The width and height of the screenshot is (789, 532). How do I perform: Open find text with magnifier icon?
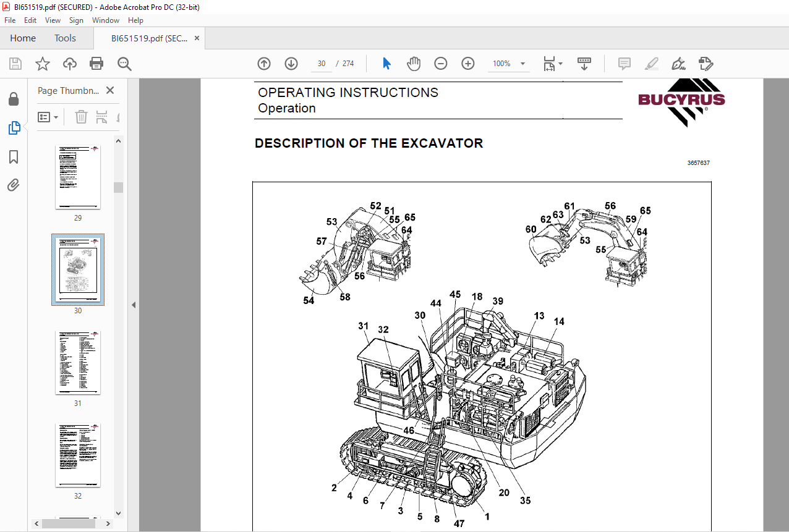point(125,64)
